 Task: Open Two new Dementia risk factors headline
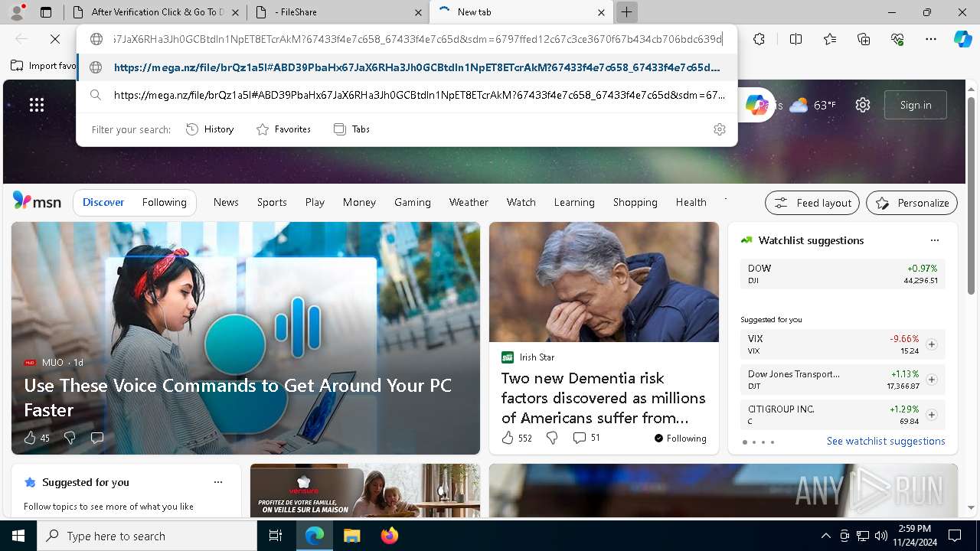point(603,398)
